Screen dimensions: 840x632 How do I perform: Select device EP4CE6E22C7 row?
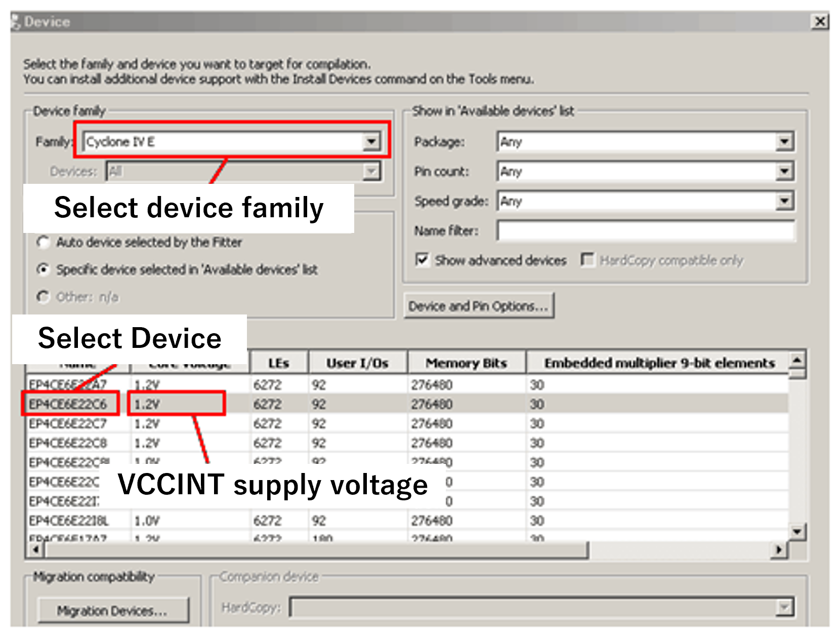click(x=68, y=424)
